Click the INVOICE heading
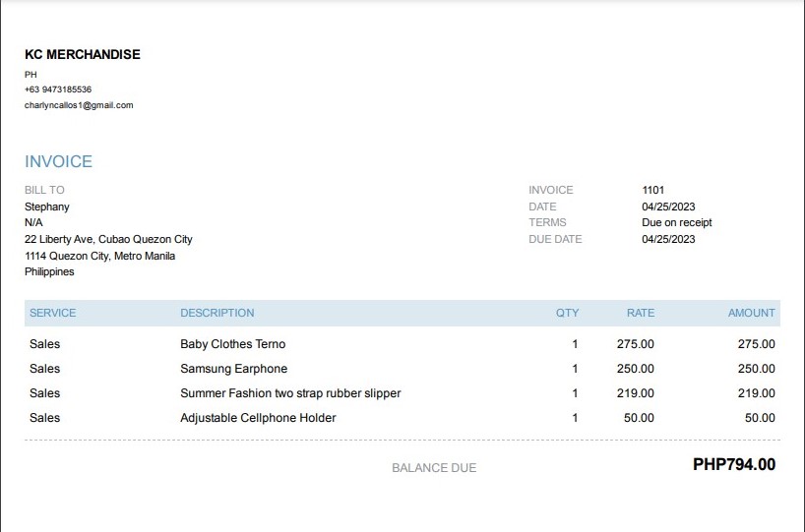 tap(58, 162)
